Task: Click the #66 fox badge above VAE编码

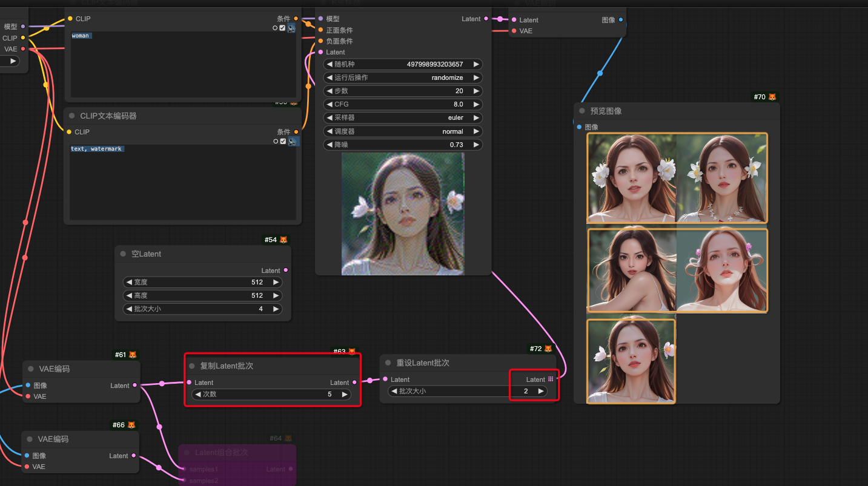Action: click(x=124, y=425)
